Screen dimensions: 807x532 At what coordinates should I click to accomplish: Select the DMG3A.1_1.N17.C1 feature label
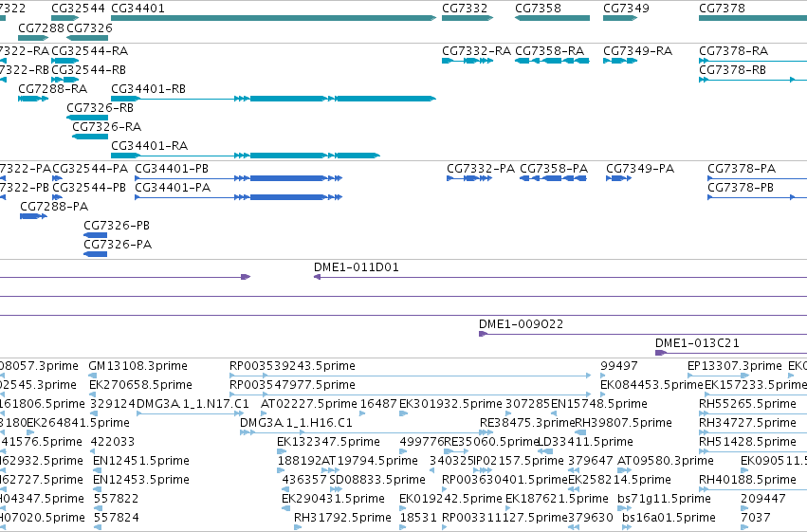193,404
